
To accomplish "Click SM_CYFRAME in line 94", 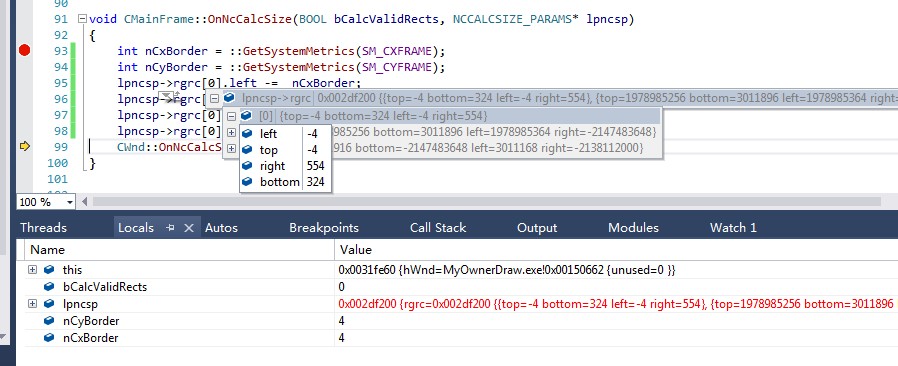I will [397, 67].
